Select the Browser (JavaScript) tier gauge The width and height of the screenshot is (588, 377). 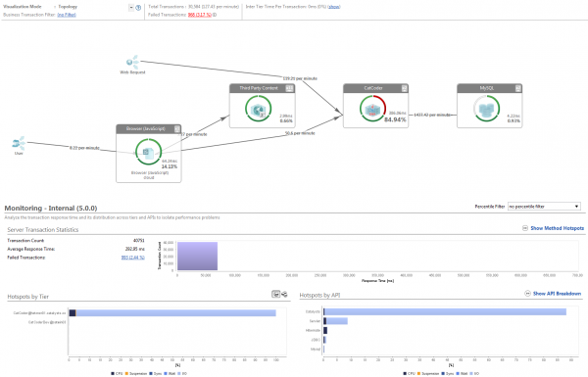point(148,152)
